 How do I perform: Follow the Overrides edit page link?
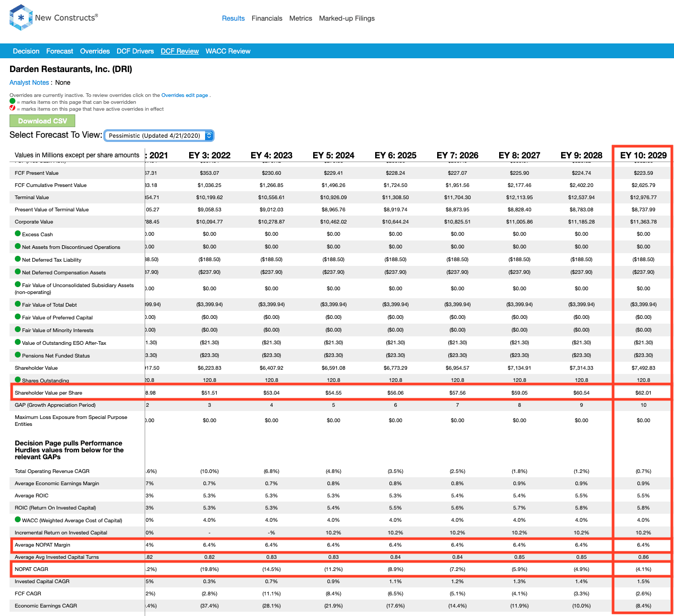(x=184, y=95)
